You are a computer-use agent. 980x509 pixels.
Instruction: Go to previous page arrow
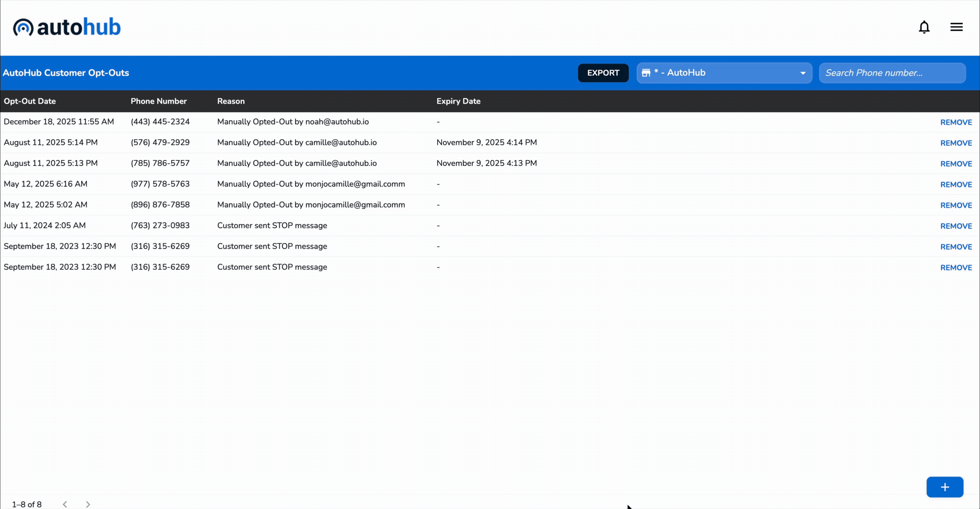65,504
